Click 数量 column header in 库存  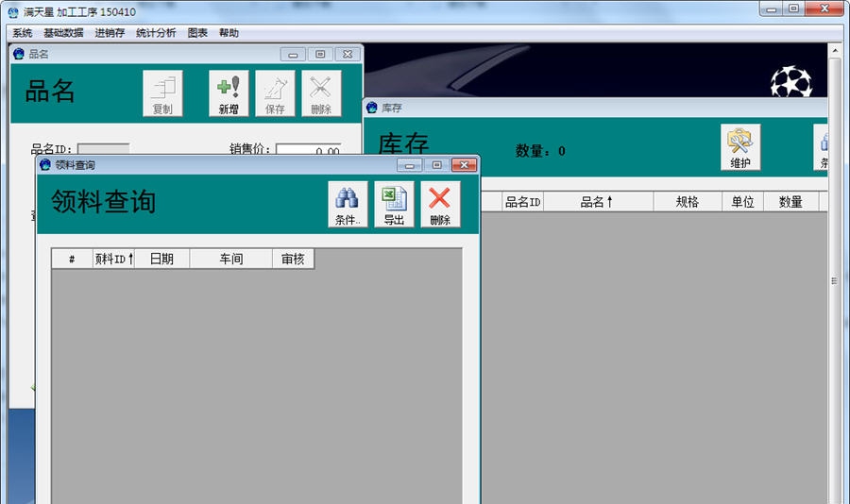[x=790, y=202]
